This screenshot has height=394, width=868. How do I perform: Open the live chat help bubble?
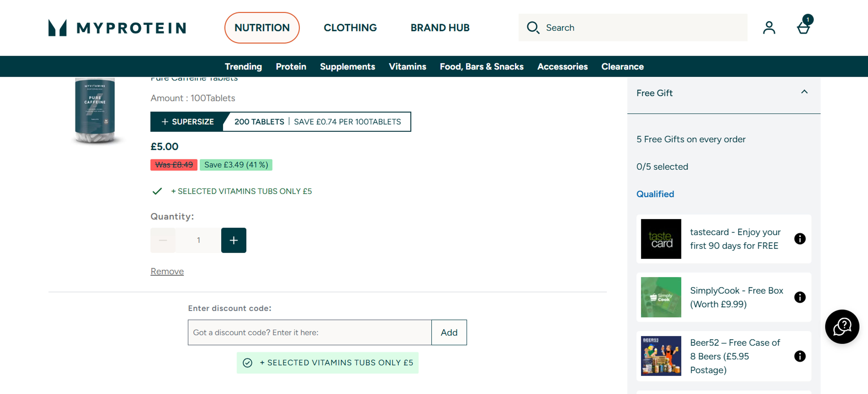point(842,327)
